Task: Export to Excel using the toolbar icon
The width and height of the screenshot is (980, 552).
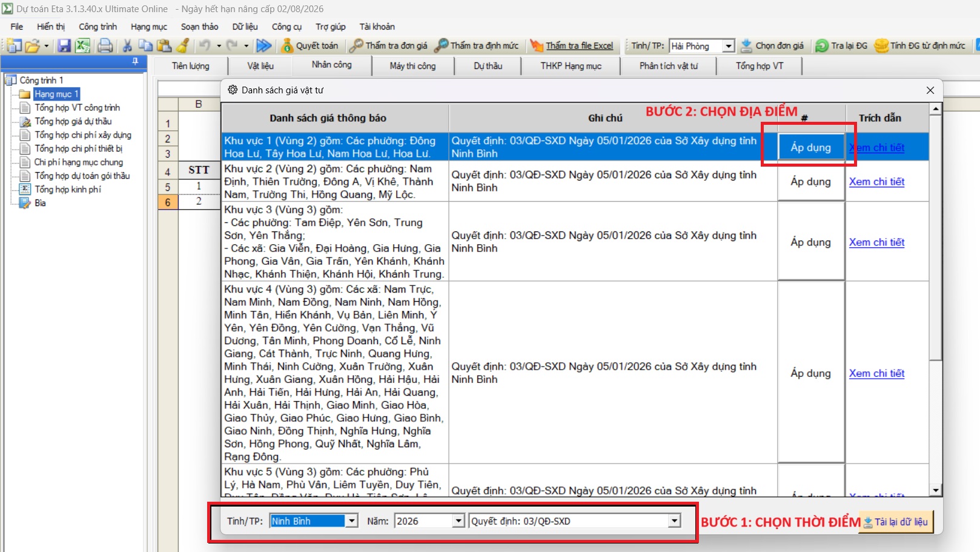Action: point(83,45)
